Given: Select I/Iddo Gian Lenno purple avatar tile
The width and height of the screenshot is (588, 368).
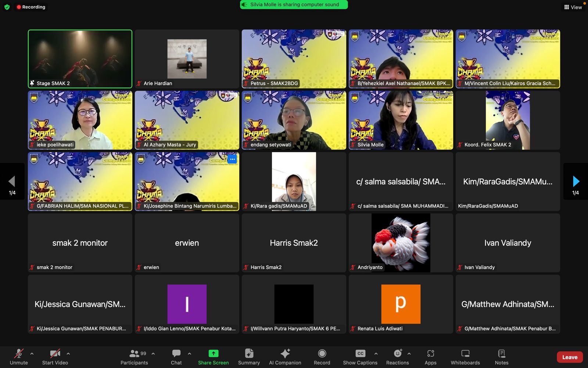Looking at the screenshot, I should point(187,304).
